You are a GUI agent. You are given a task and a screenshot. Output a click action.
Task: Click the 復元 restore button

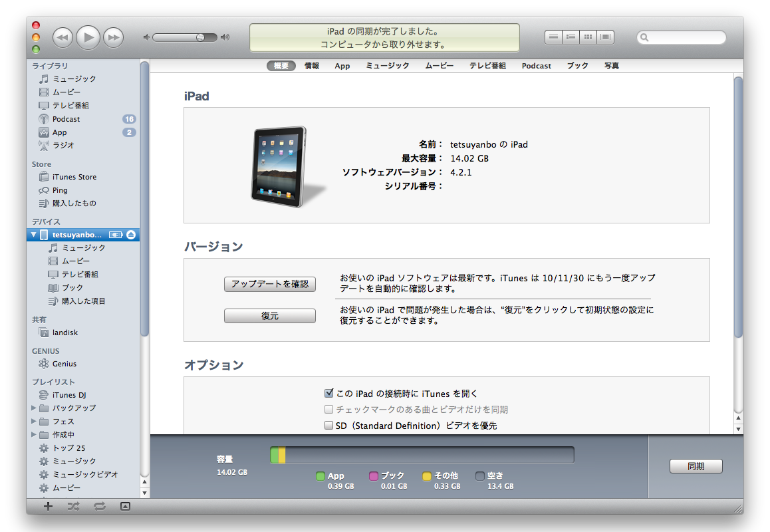click(269, 316)
